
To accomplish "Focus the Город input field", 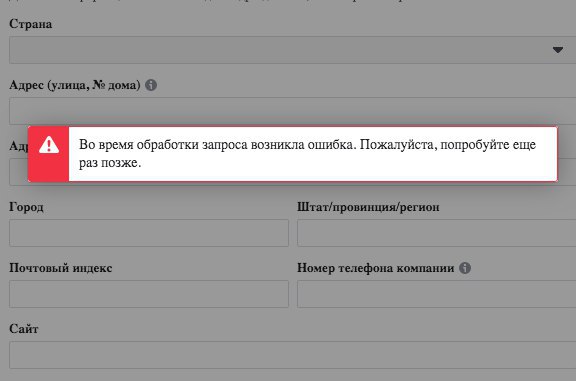I will point(149,233).
